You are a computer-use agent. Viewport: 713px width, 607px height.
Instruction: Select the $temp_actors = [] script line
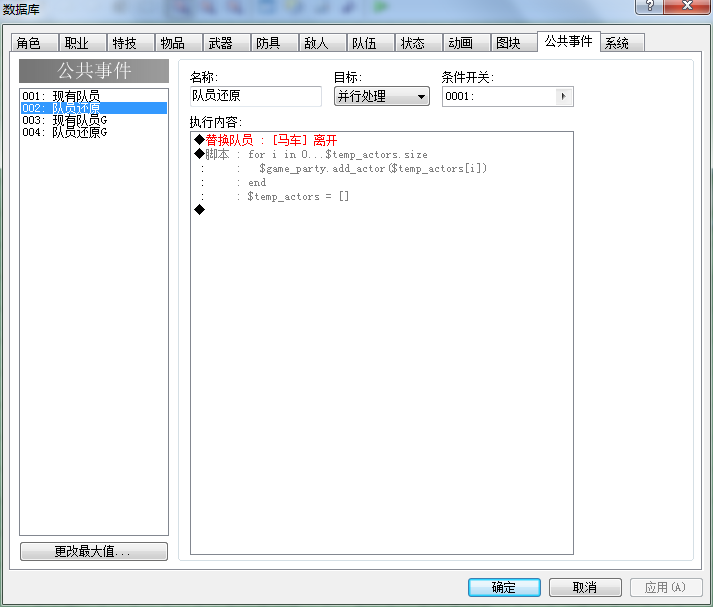[382, 197]
